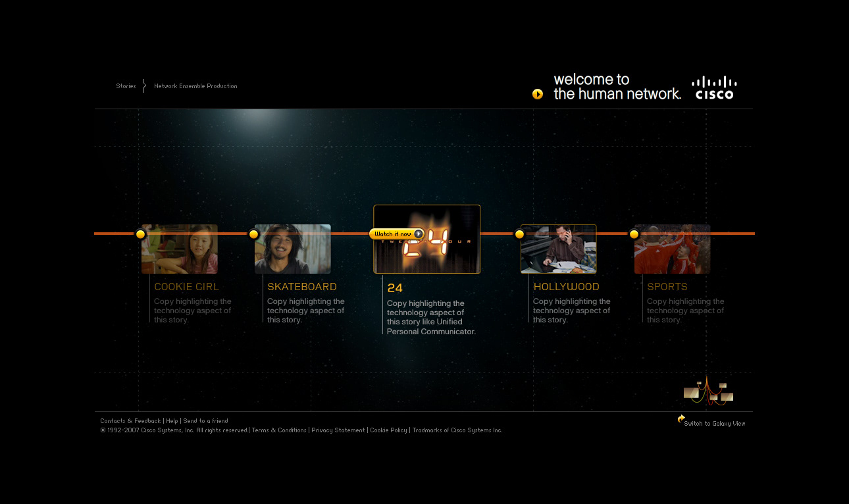Click the description under SPORTS
The image size is (849, 504).
pos(686,311)
